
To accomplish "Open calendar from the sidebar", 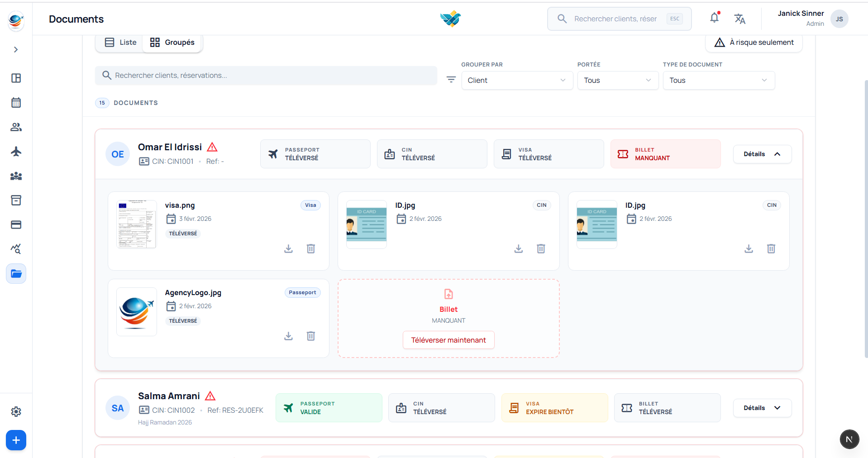I will coord(16,103).
